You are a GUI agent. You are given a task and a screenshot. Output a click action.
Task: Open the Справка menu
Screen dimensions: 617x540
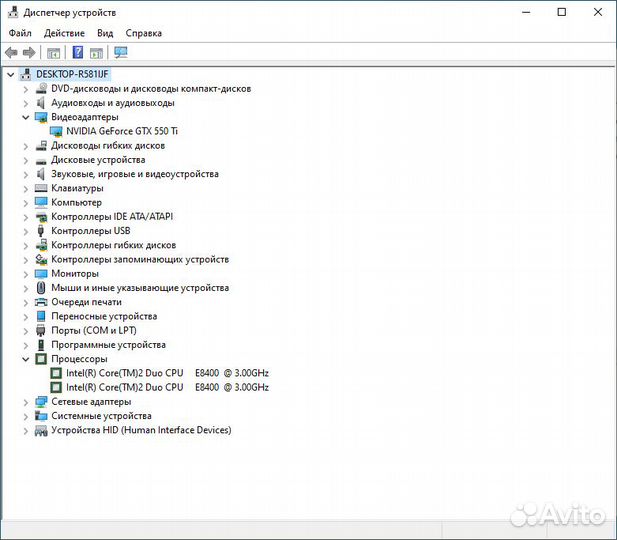(144, 33)
